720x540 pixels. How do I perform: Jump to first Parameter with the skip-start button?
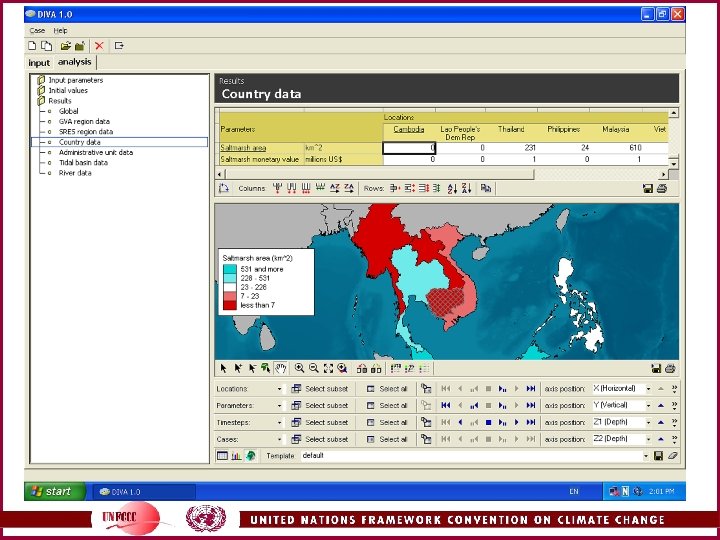pyautogui.click(x=445, y=406)
